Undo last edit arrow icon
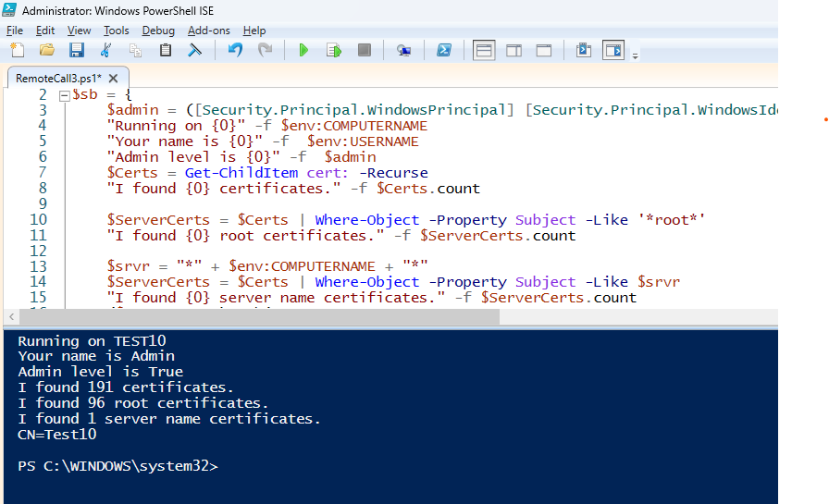 235,50
